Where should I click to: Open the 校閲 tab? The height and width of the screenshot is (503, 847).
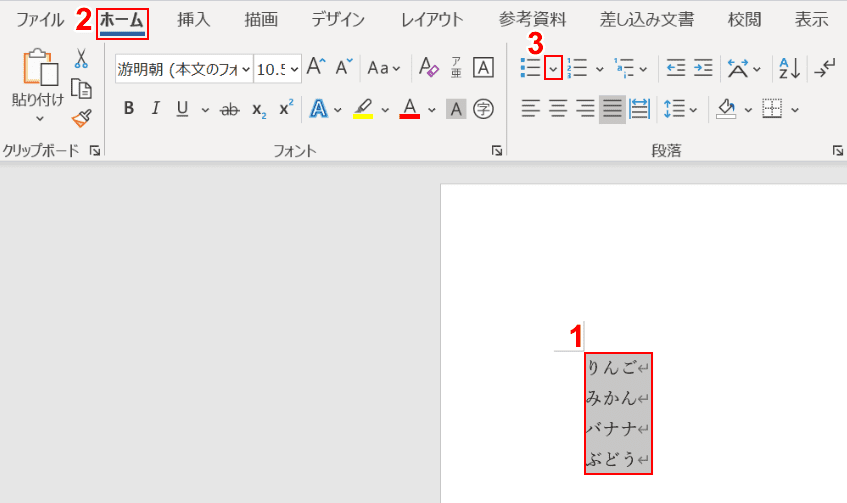744,20
